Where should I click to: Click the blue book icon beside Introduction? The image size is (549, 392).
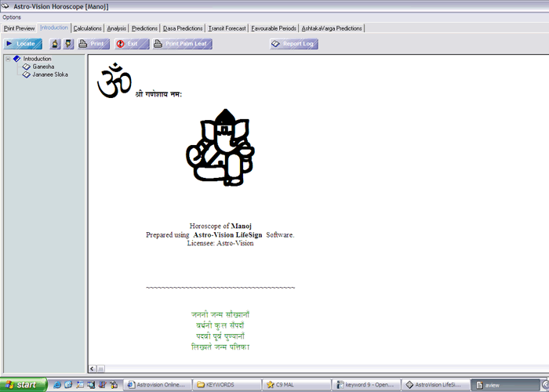pyautogui.click(x=16, y=59)
